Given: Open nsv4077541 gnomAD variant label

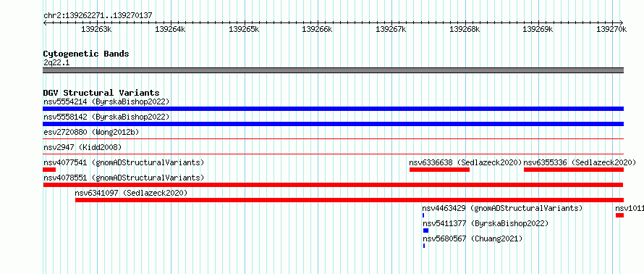Looking at the screenshot, I should [124, 162].
